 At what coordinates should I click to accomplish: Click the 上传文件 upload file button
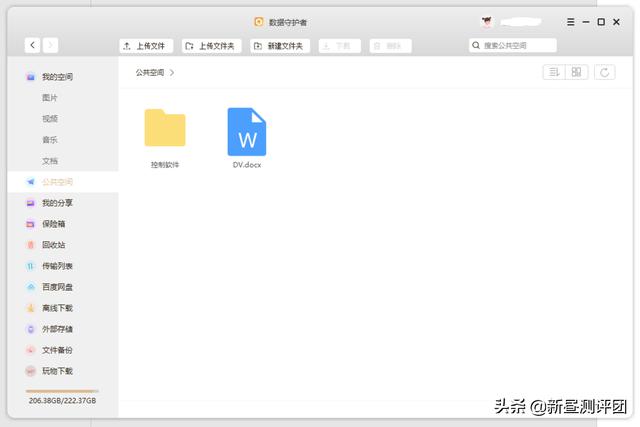coord(146,46)
